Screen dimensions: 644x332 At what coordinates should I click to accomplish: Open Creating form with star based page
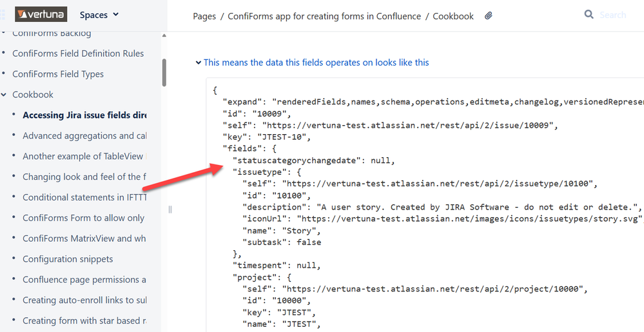84,320
